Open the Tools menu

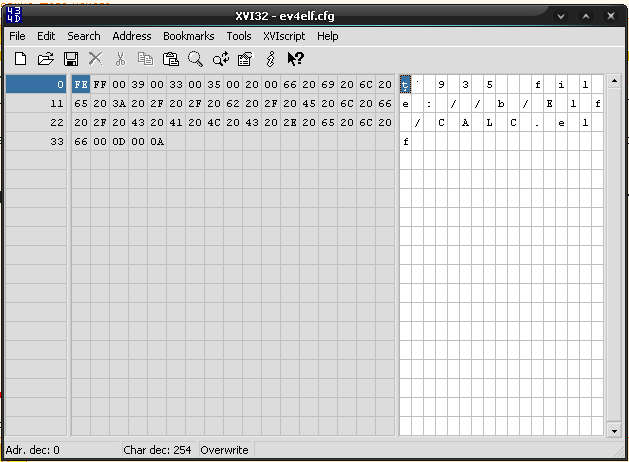[239, 36]
